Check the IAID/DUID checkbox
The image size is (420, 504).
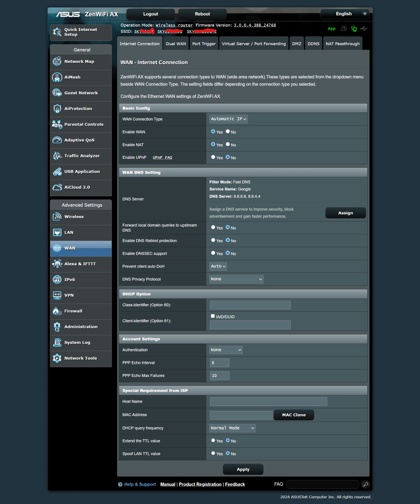(212, 316)
